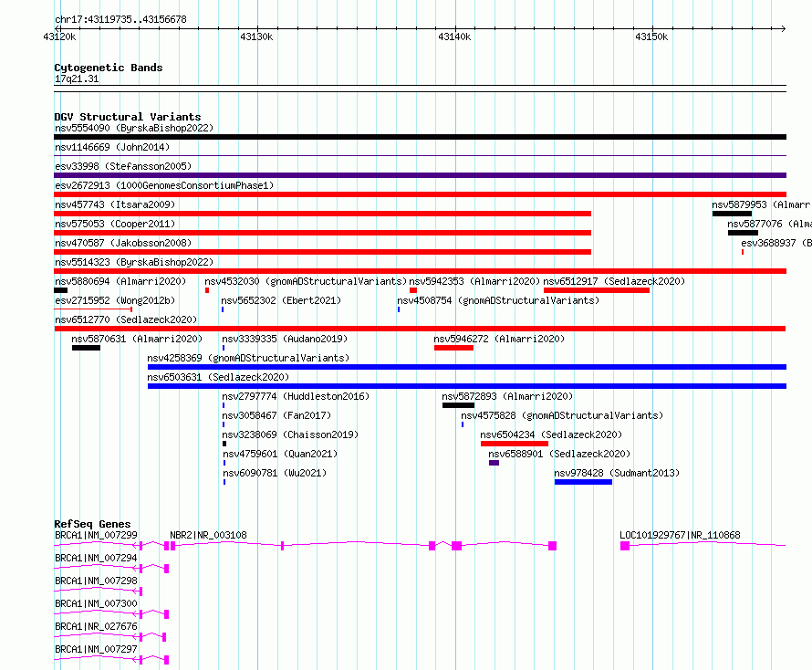This screenshot has width=812, height=670.
Task: Select nsv6512917 (Sedlazeck2020) label
Action: pyautogui.click(x=614, y=281)
